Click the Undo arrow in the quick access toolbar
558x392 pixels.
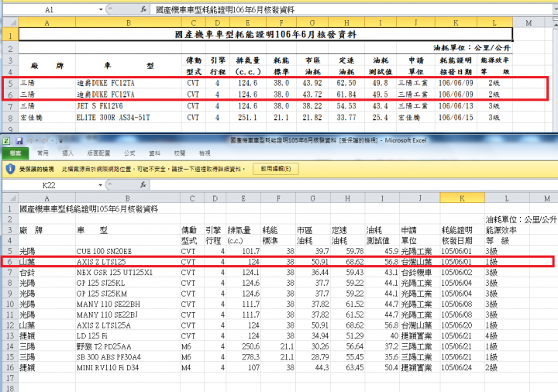pos(29,141)
